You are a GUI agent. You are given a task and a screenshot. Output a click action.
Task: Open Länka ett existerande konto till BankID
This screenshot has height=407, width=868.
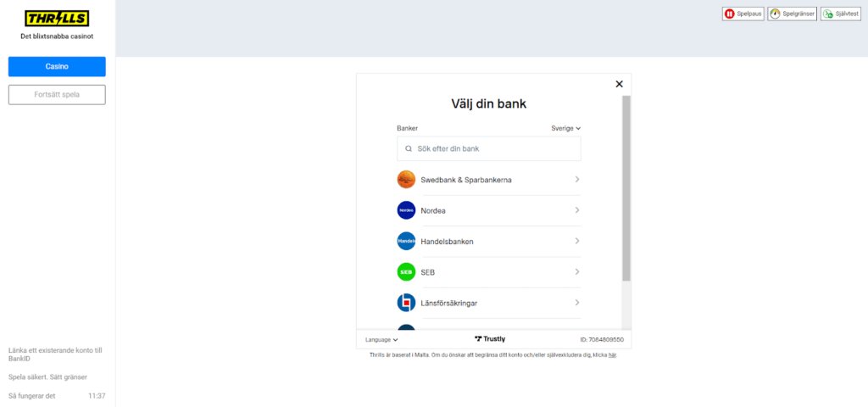coord(55,354)
